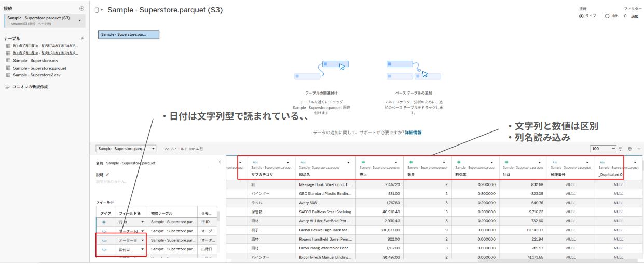This screenshot has height=264, width=644.
Task: Click 売上 cell 386,073.00
Action: click(379, 230)
